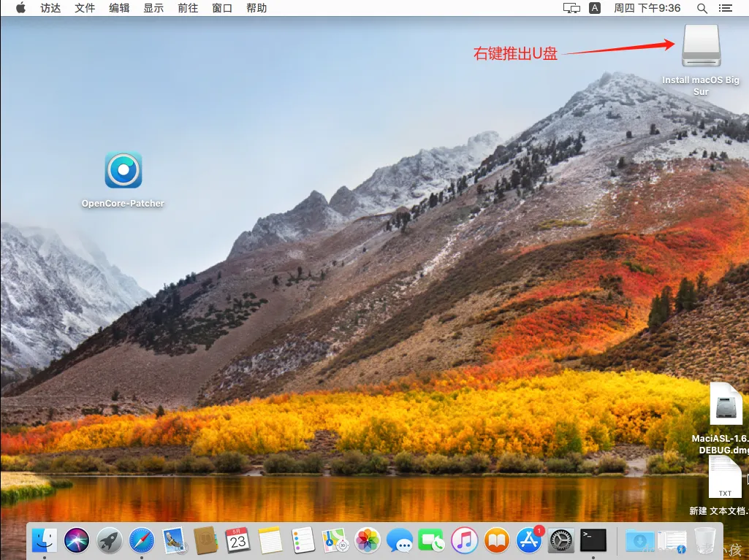Click the display mirroring menu bar icon
This screenshot has width=749, height=560.
click(x=571, y=8)
